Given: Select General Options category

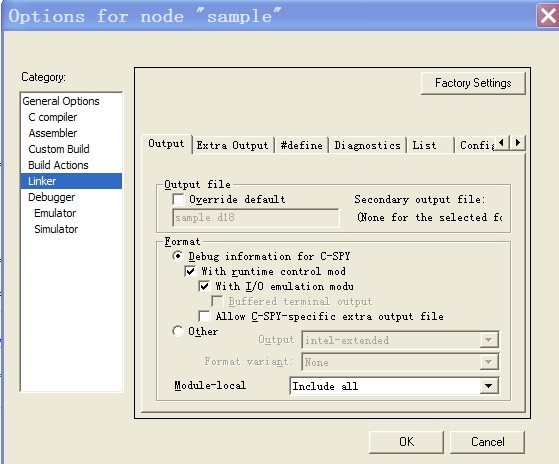Looking at the screenshot, I should click(x=61, y=101).
